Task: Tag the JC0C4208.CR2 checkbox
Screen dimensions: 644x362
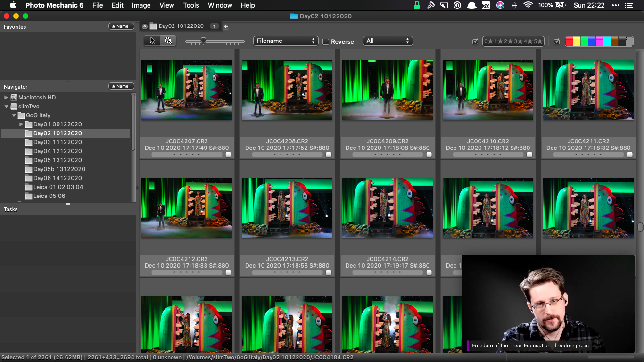Action: pos(329,154)
